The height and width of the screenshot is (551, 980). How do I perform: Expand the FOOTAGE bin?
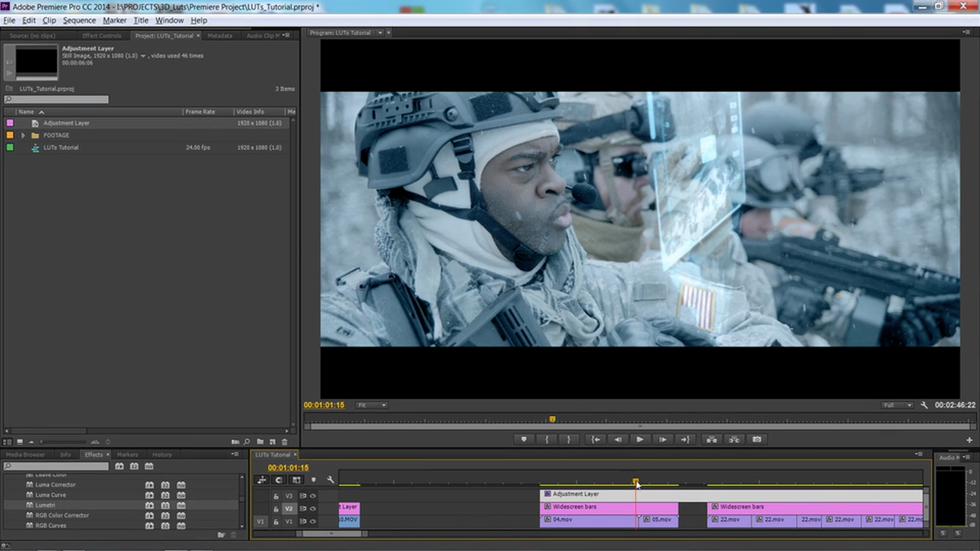click(23, 135)
